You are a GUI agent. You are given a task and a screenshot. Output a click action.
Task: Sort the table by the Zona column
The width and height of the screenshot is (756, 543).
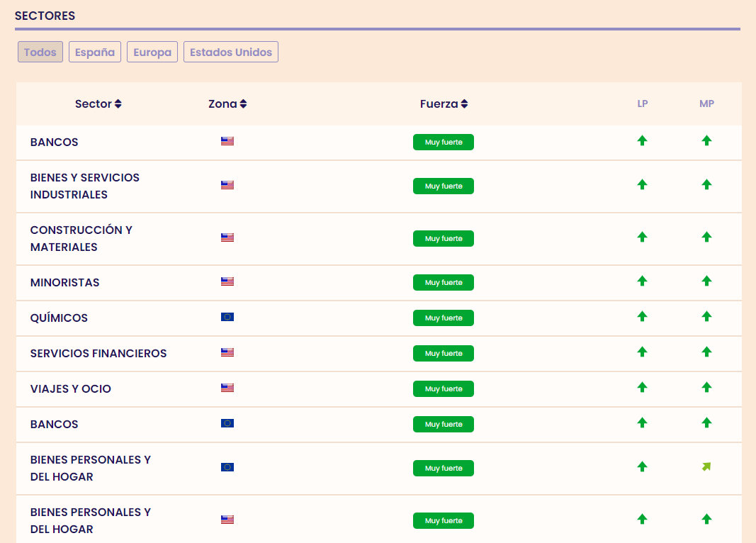pyautogui.click(x=227, y=103)
